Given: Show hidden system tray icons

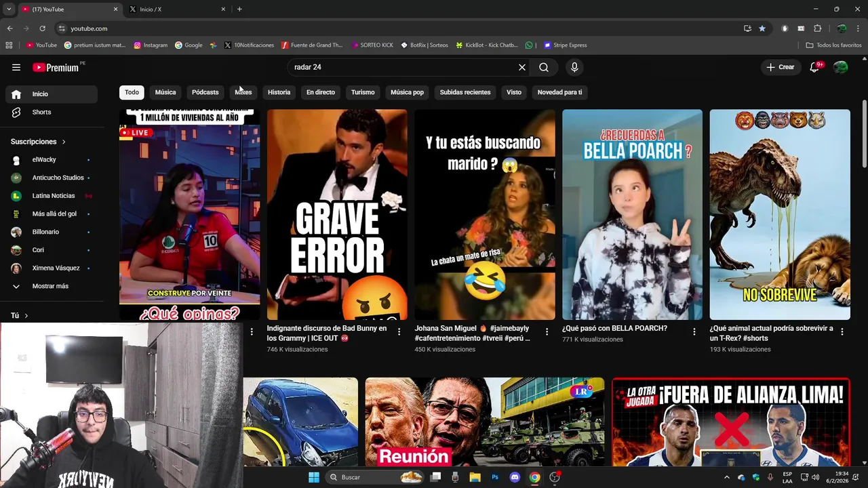Looking at the screenshot, I should pos(727,477).
